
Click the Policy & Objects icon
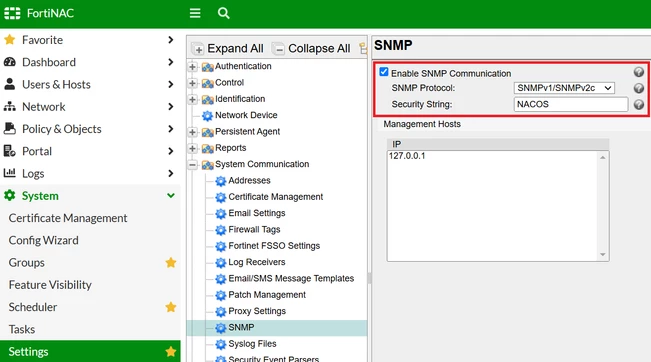coord(10,129)
